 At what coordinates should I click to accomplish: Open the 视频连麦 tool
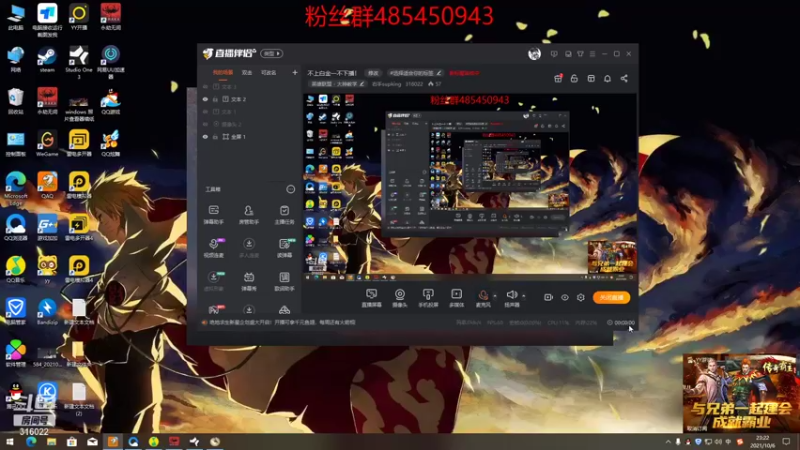[x=214, y=247]
